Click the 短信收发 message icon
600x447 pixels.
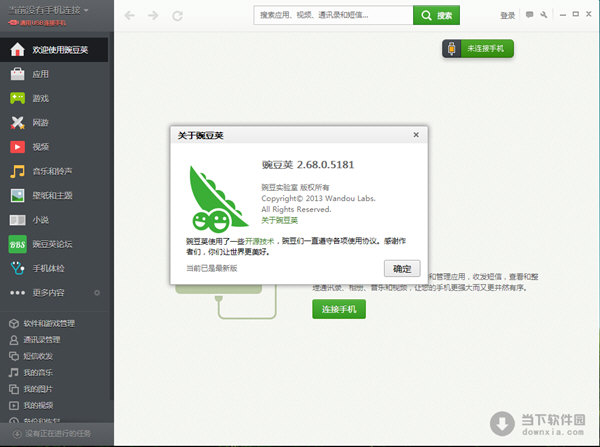click(x=14, y=356)
